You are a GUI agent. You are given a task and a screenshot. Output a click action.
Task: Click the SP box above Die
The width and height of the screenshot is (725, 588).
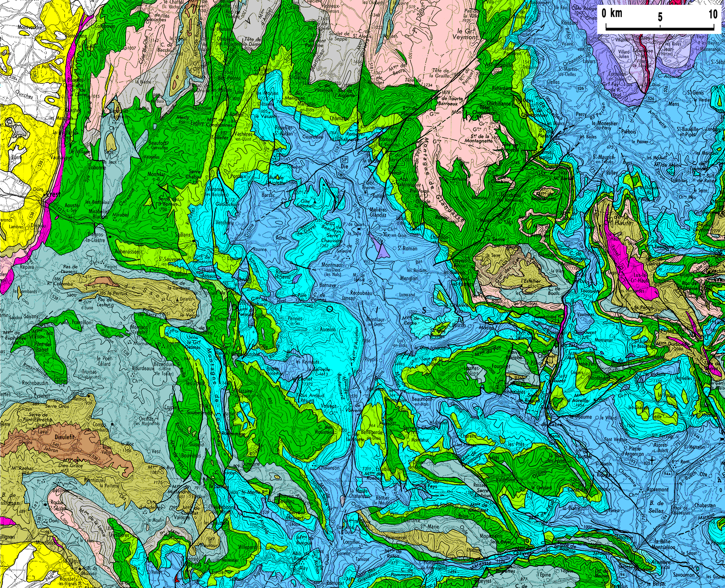click(x=344, y=160)
